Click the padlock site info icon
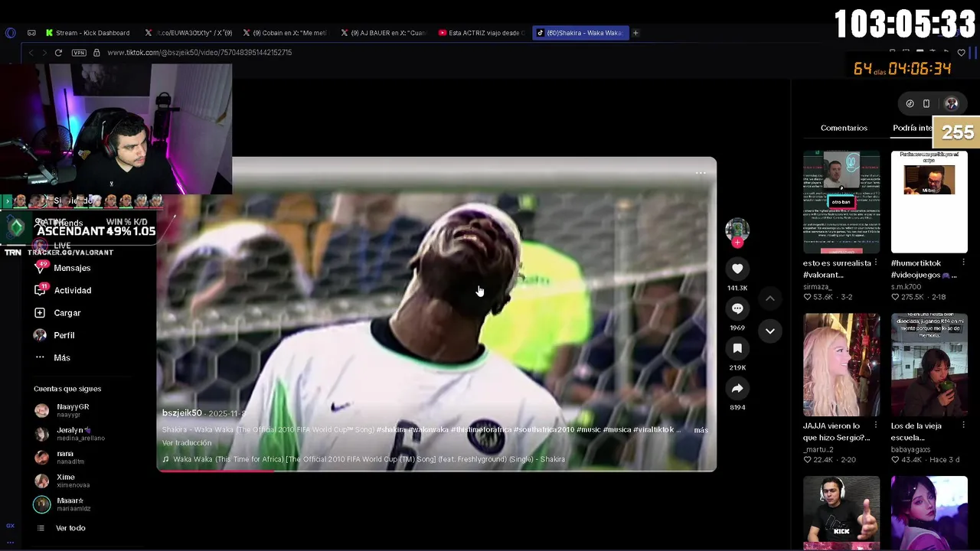The image size is (980, 551). tap(96, 53)
